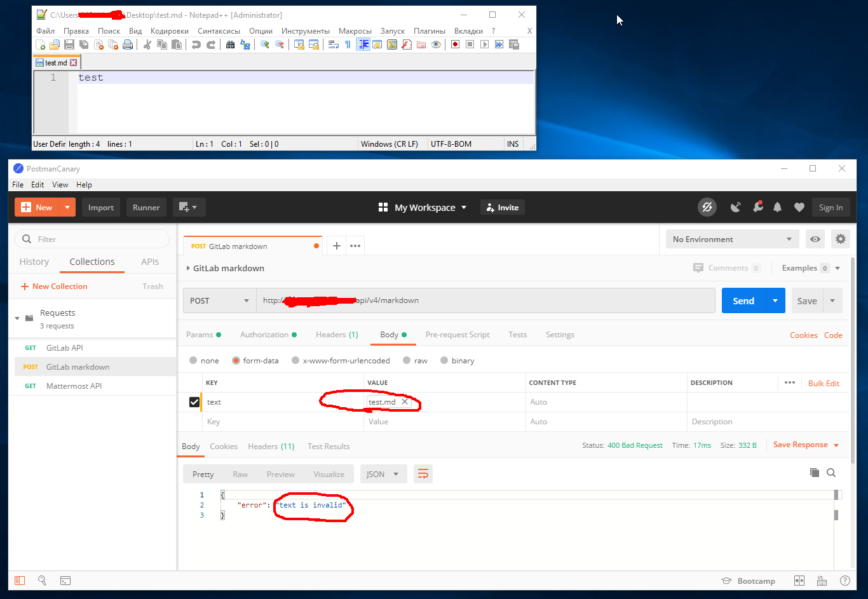Open Find and Replace in Postman status bar
This screenshot has height=599, width=868.
click(x=43, y=581)
